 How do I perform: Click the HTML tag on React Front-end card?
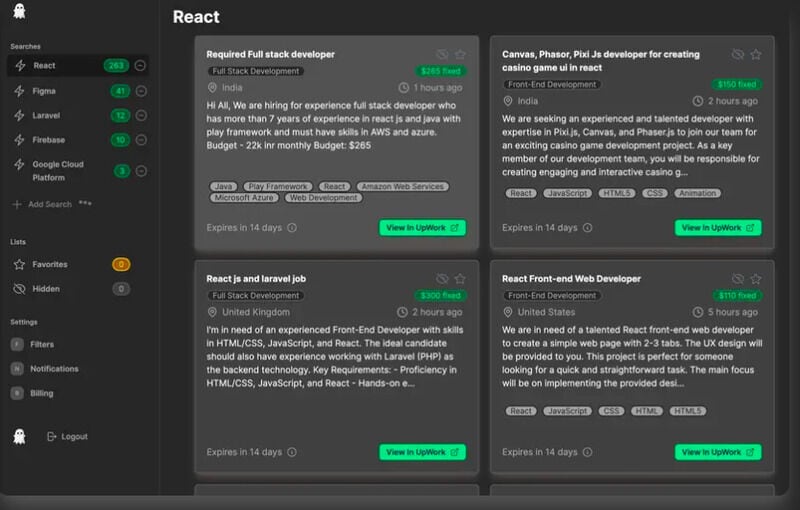(x=647, y=411)
